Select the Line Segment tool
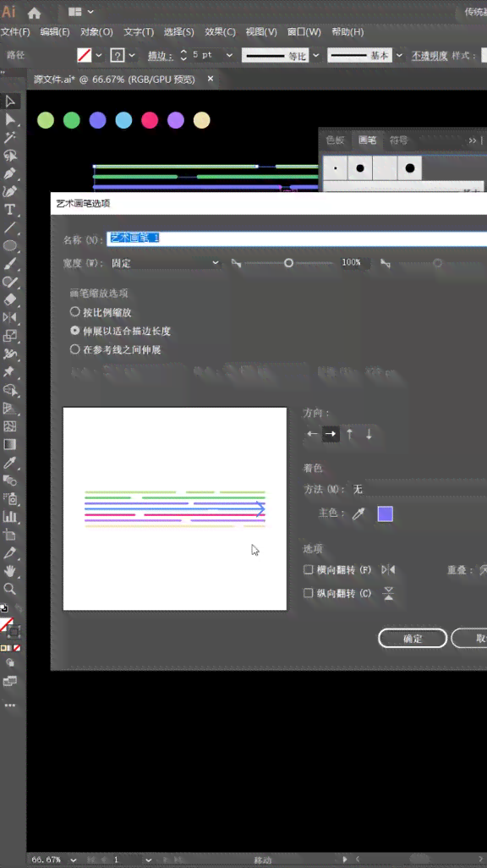 (x=10, y=228)
